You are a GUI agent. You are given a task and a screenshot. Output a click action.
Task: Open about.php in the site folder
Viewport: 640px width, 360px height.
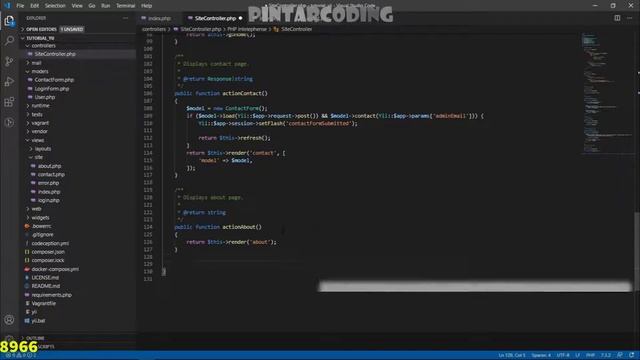point(49,166)
